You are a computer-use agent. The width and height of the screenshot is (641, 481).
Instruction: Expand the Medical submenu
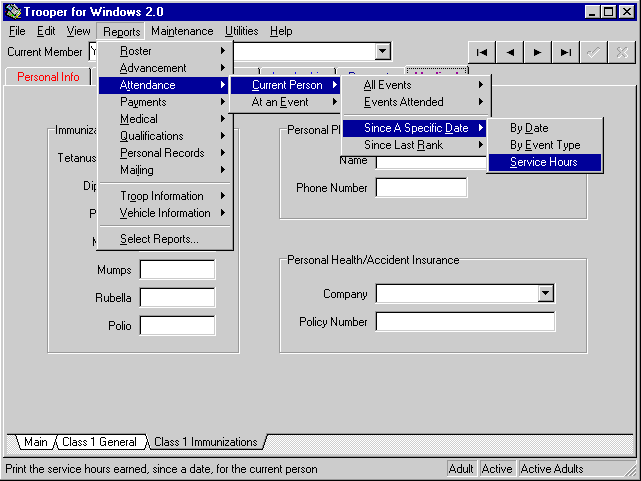pos(166,119)
